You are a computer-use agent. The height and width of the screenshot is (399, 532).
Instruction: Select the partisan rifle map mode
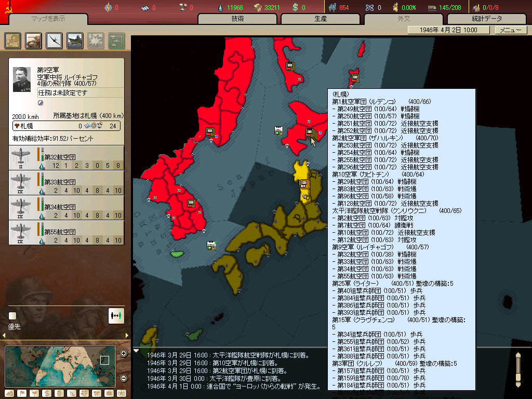72,393
